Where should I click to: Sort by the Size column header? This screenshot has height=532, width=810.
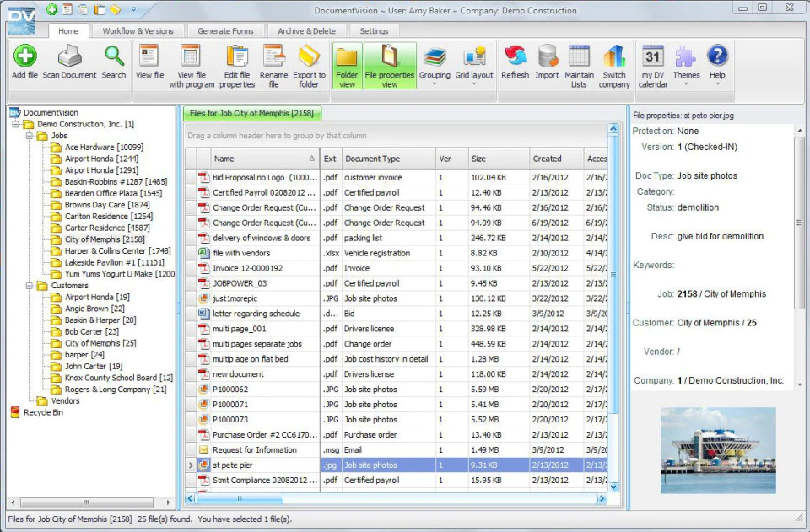point(499,159)
